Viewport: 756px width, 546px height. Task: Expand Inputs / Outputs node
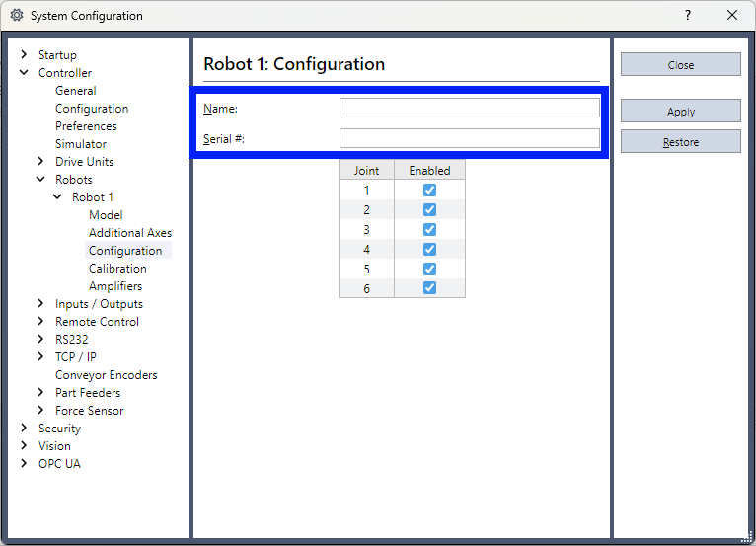point(40,303)
